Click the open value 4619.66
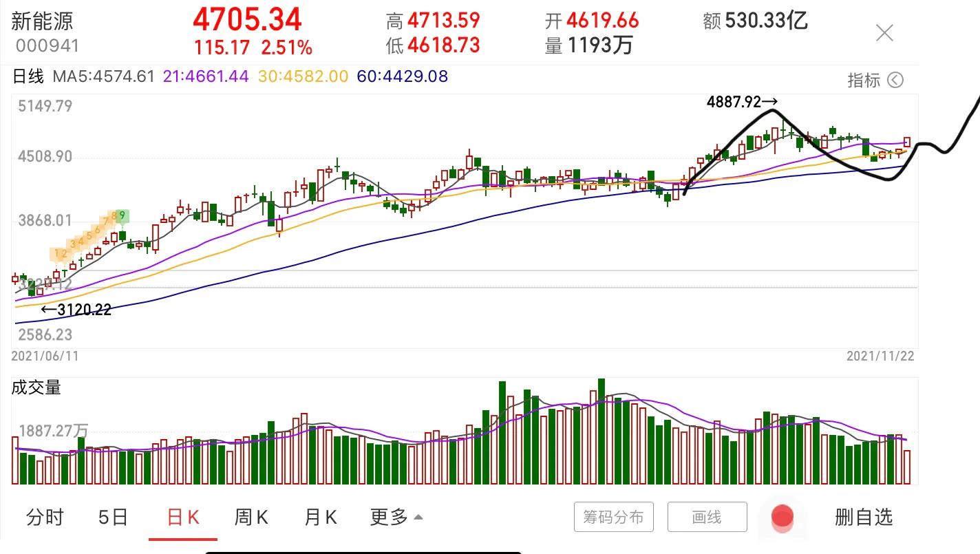The width and height of the screenshot is (980, 554). tap(602, 21)
